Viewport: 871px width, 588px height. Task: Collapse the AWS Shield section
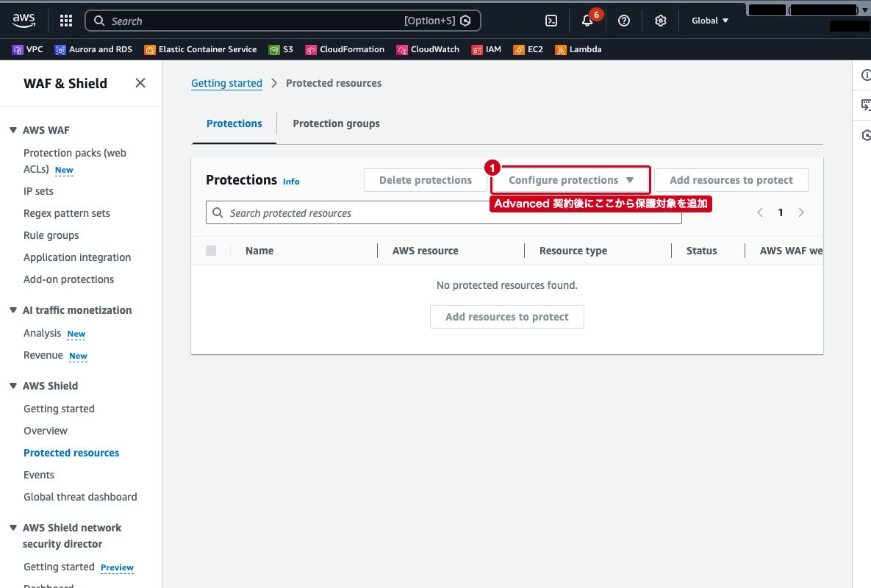tap(13, 386)
